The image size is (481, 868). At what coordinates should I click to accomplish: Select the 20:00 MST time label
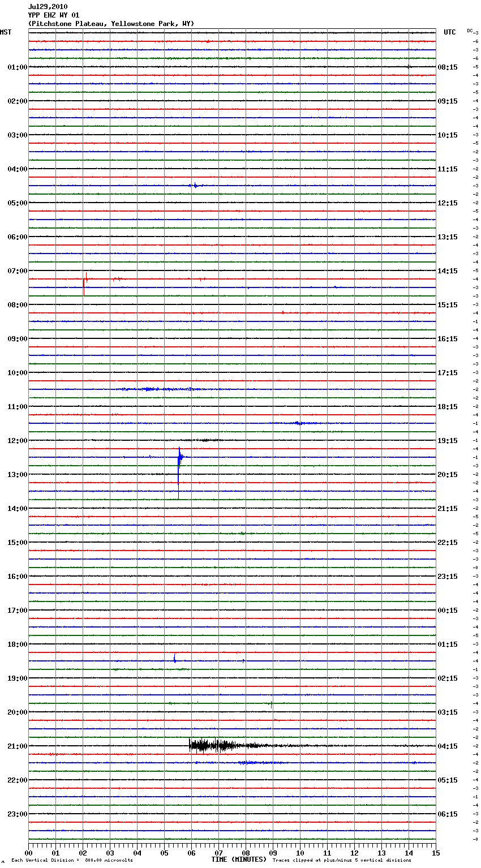[x=18, y=712]
